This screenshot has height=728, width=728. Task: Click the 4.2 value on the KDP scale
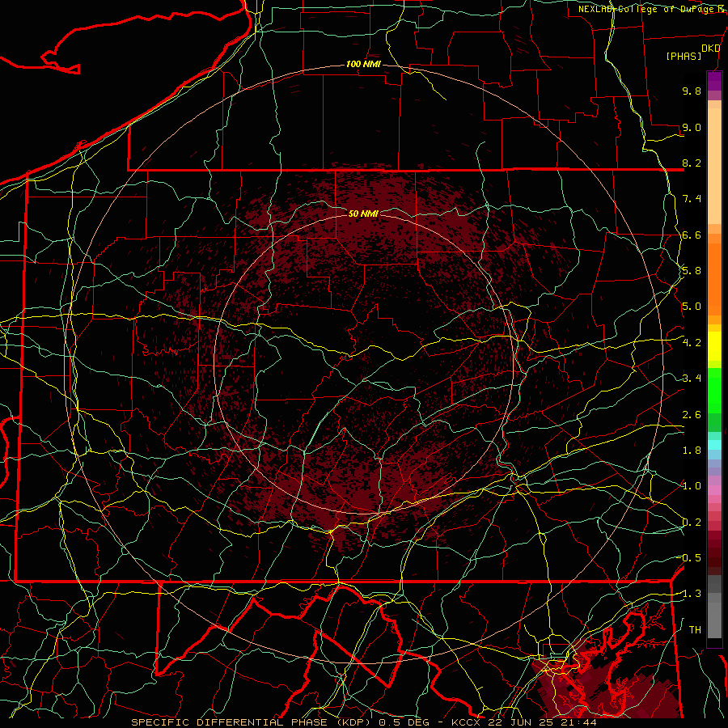click(692, 343)
